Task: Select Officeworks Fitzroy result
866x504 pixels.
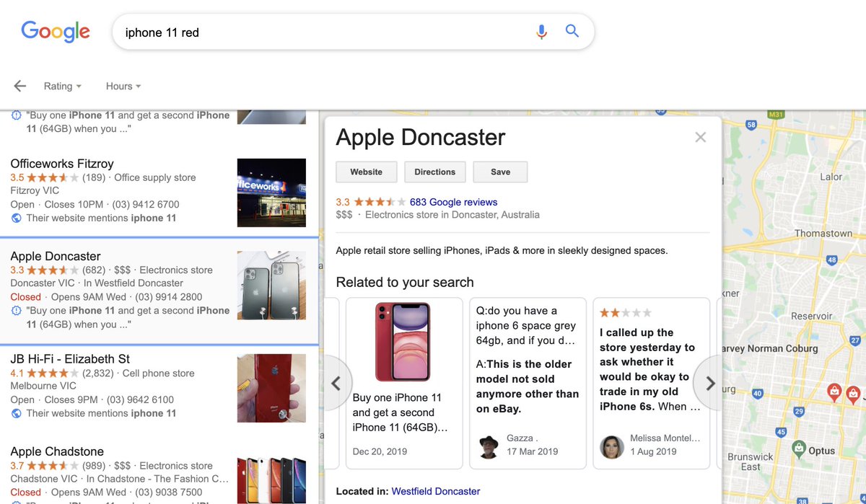Action: pos(62,164)
